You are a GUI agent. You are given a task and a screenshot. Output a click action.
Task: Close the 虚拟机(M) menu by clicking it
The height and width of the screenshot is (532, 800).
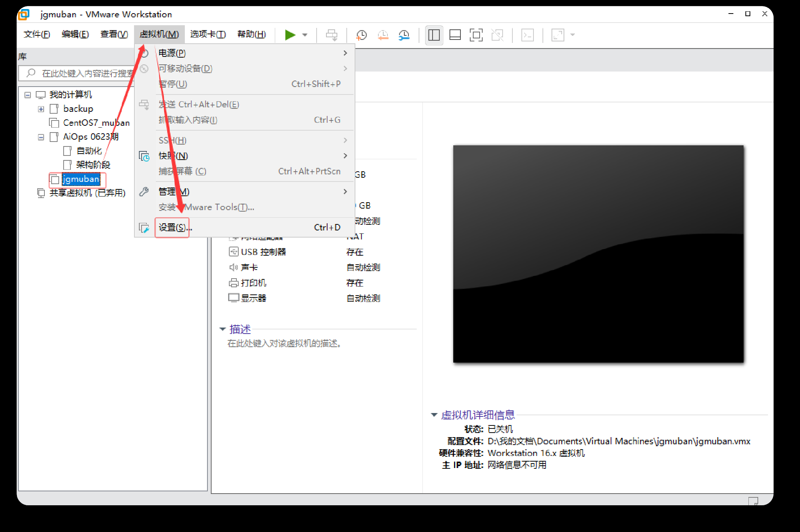(159, 35)
